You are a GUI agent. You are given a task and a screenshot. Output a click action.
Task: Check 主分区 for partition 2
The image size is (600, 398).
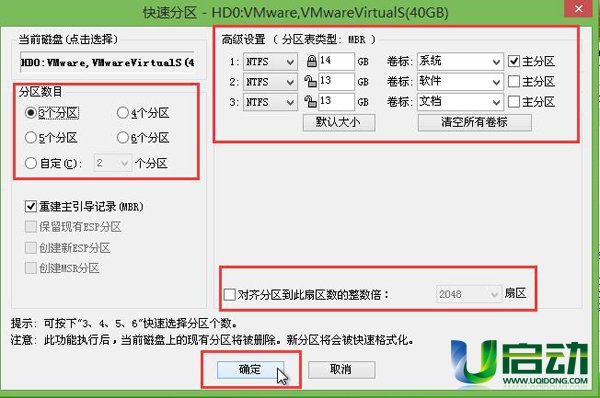point(514,82)
